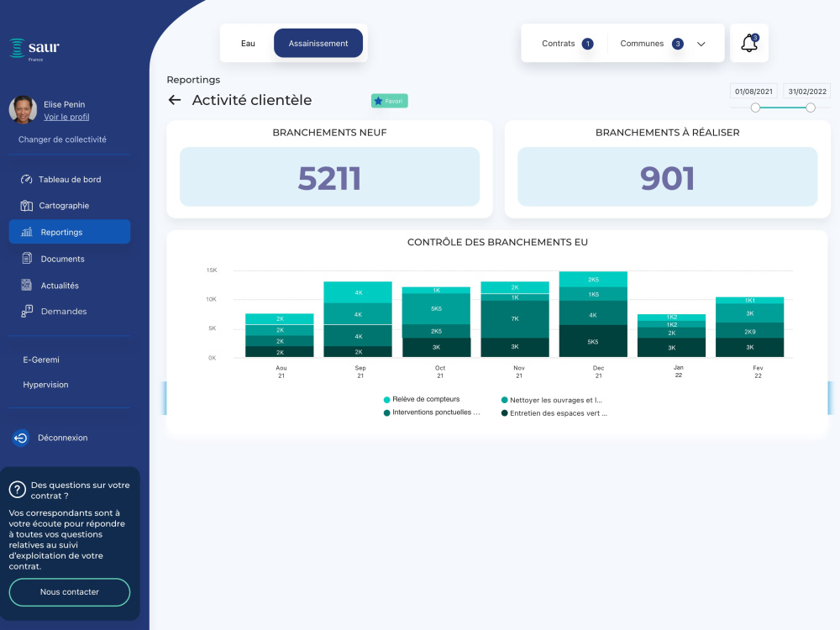Select Reportings in the sidebar

click(70, 232)
